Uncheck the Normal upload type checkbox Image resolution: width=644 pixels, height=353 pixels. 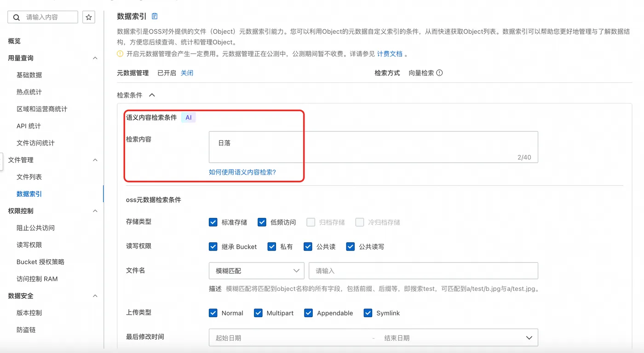coord(213,313)
